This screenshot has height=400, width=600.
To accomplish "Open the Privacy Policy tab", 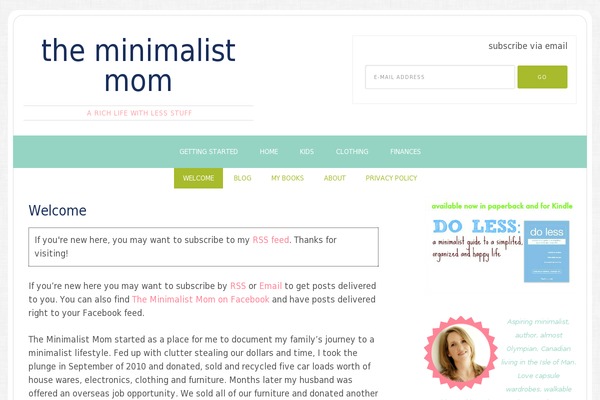I will [x=391, y=178].
